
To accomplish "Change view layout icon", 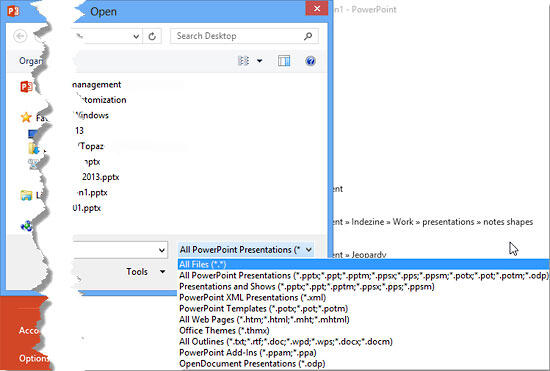I will coord(243,61).
